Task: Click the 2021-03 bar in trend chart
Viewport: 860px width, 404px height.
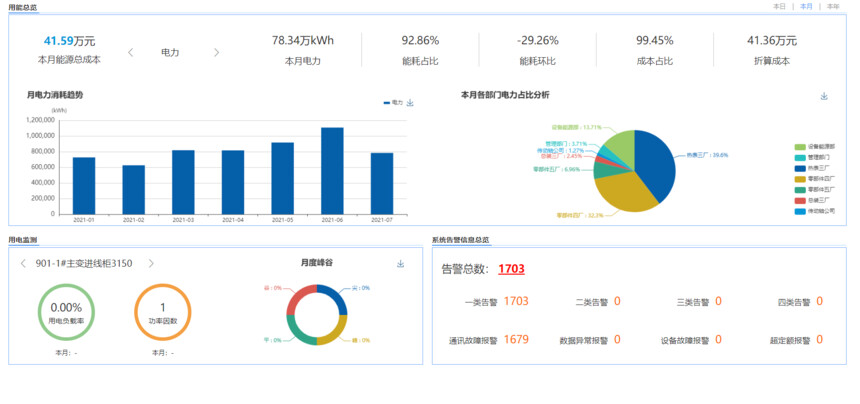Action: pos(183,182)
